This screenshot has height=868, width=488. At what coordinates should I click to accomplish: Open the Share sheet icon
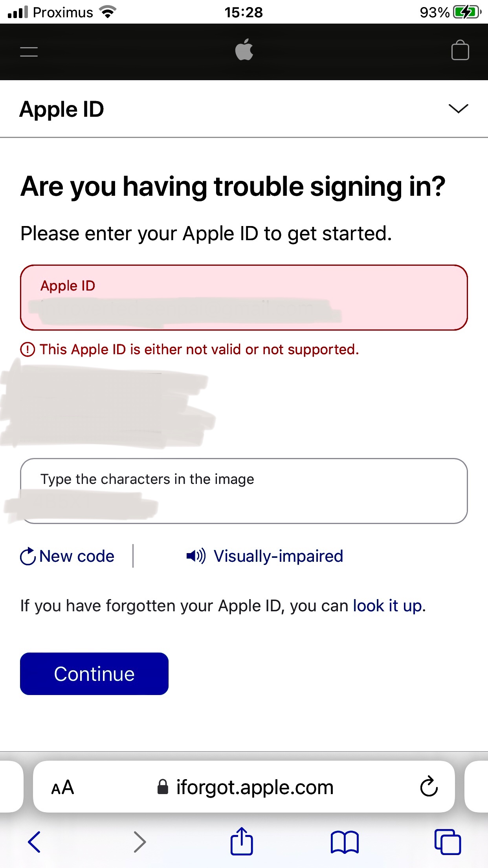(x=242, y=841)
